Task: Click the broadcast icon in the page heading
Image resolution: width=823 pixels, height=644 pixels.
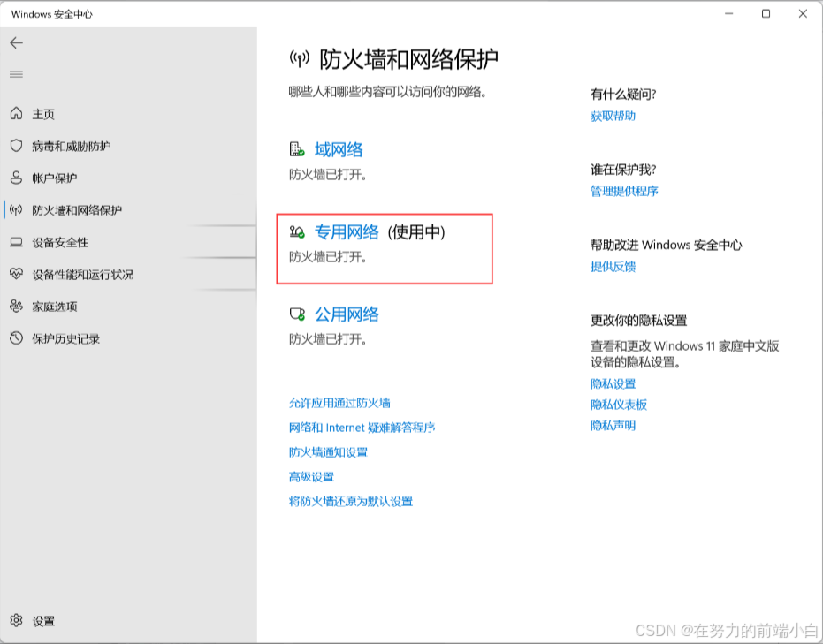Action: point(300,58)
